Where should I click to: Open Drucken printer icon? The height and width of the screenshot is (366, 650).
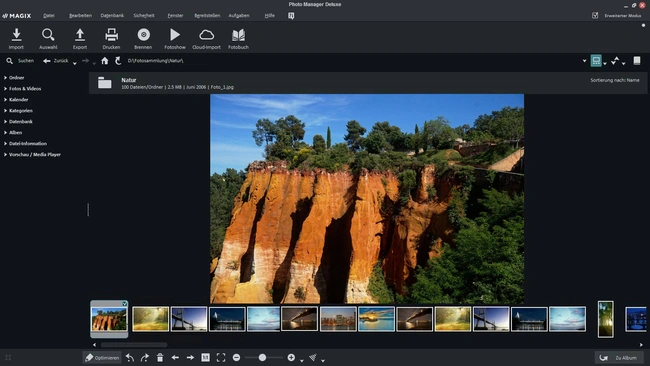click(111, 35)
